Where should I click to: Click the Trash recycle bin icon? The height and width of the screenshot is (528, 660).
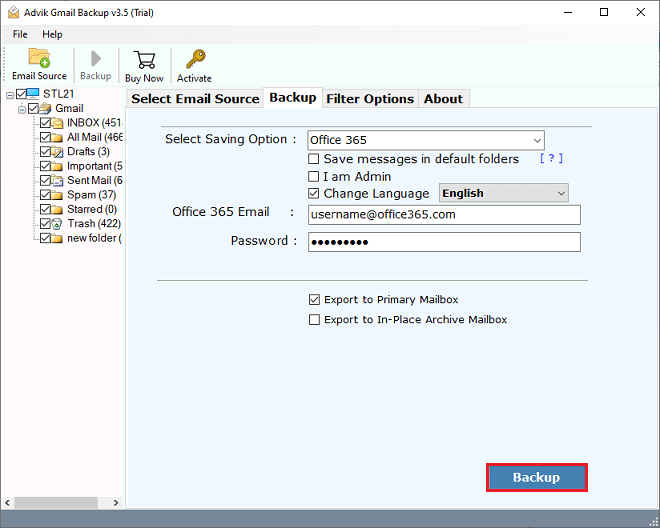[57, 224]
